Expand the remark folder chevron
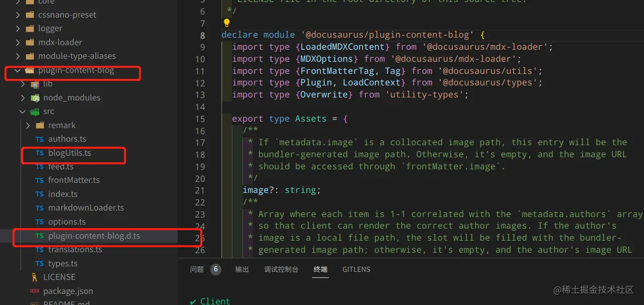 pyautogui.click(x=28, y=125)
